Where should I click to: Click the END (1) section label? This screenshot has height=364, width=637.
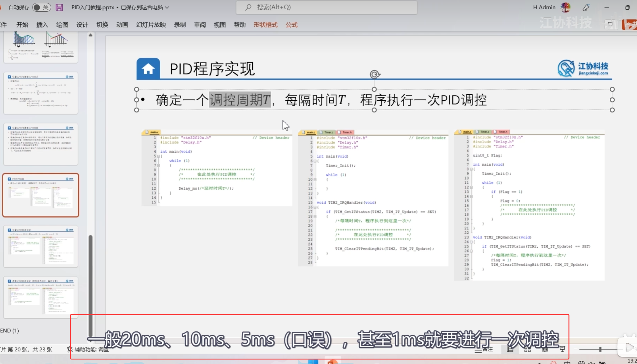click(10, 330)
